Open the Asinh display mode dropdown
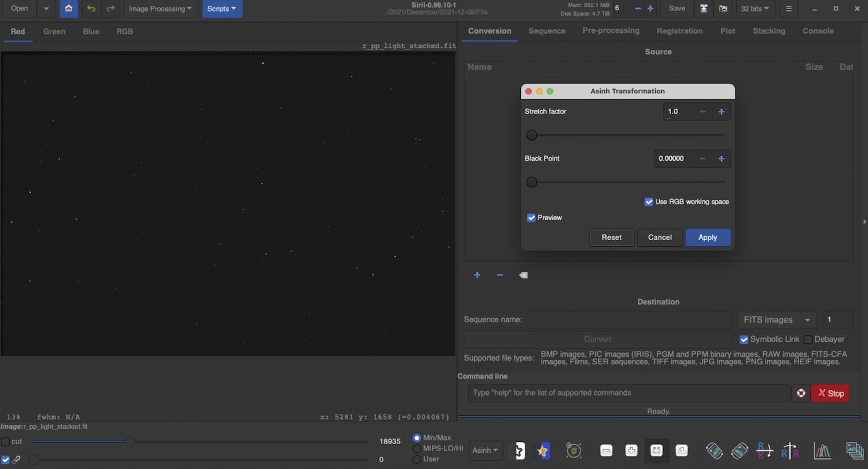 [485, 450]
